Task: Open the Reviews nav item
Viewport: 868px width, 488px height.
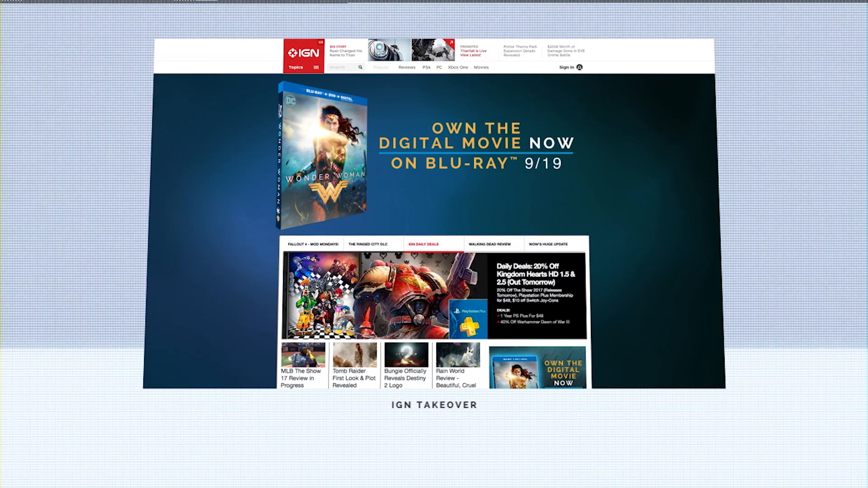Action: [406, 67]
